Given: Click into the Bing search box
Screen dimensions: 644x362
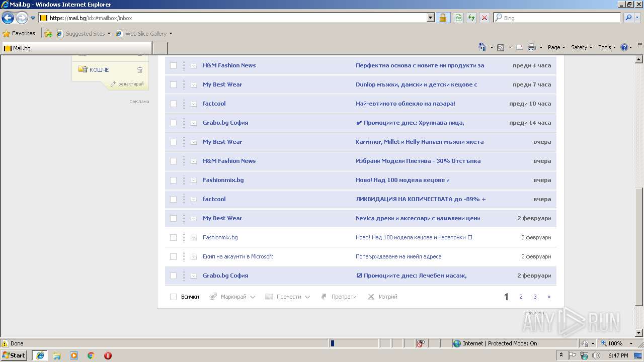Looking at the screenshot, I should [557, 18].
